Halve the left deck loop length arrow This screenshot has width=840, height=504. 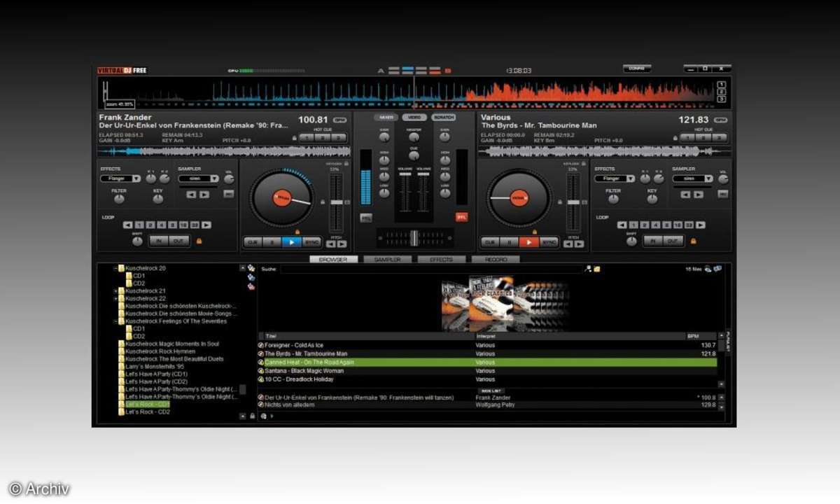coord(127,225)
